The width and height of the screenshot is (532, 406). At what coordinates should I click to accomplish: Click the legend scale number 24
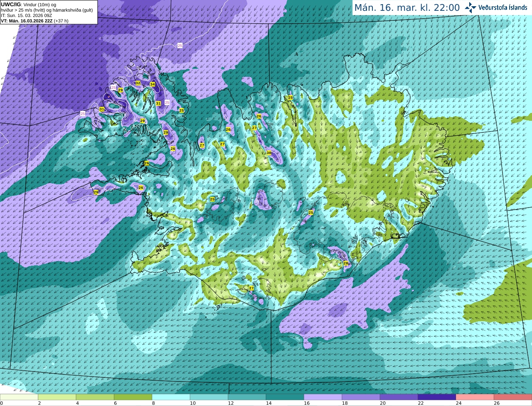tap(458, 403)
